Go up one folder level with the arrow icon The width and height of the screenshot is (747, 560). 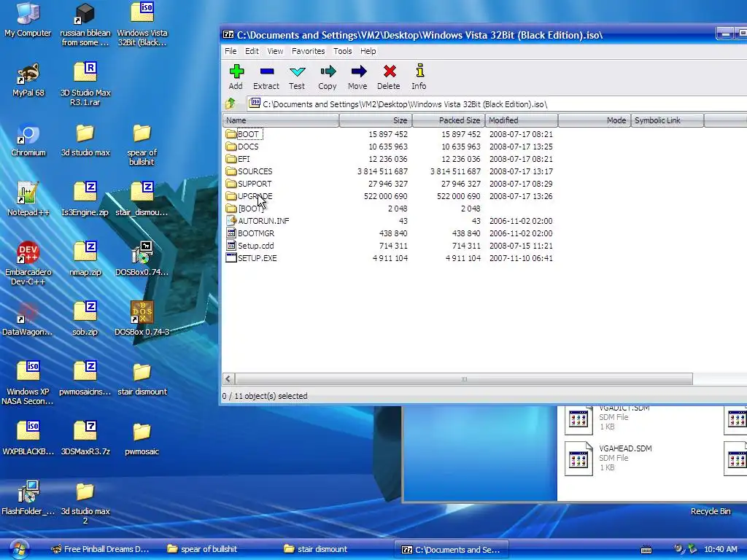coord(231,104)
